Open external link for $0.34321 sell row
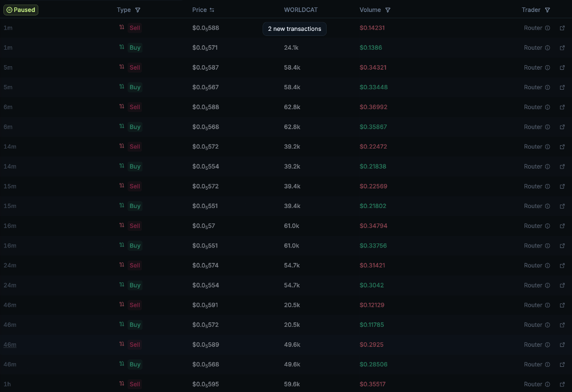572x392 pixels. 562,67
